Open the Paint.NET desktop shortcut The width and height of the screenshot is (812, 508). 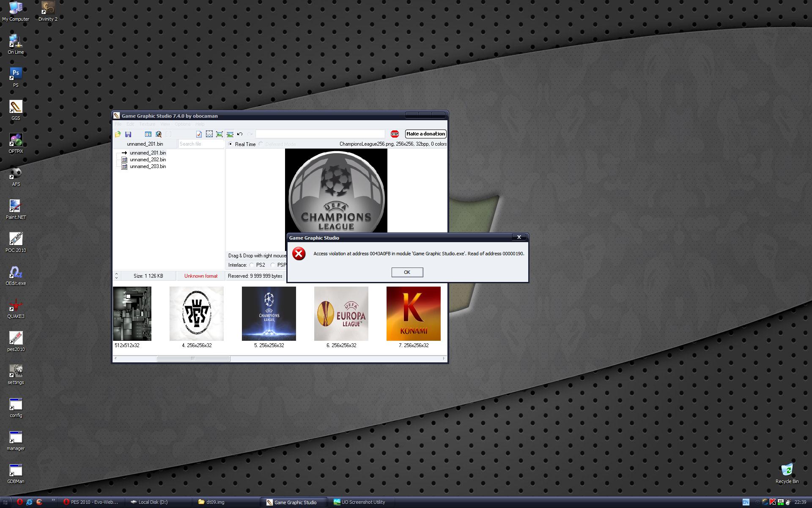(16, 210)
